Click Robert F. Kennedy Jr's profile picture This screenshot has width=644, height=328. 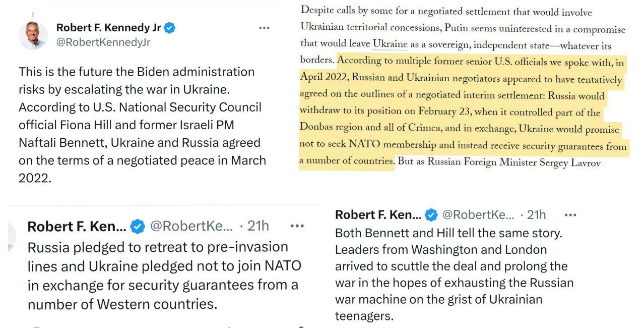click(33, 34)
